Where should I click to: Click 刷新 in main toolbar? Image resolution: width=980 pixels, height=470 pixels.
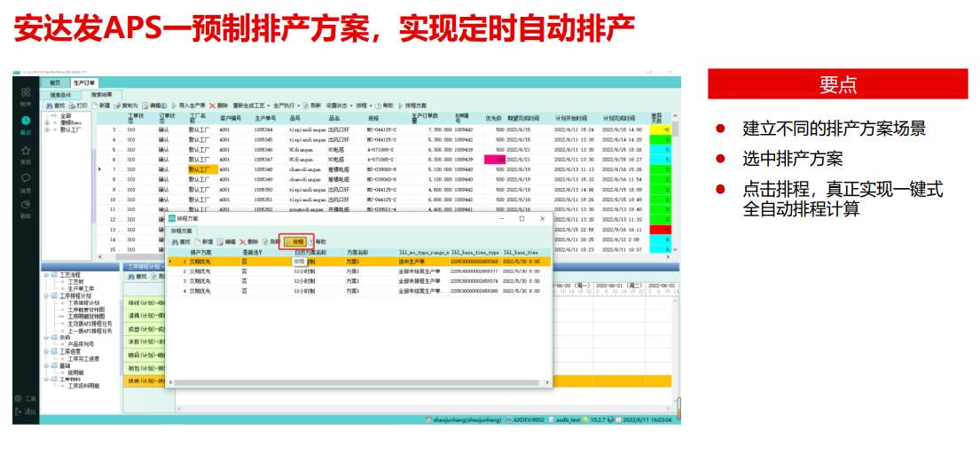[x=311, y=106]
